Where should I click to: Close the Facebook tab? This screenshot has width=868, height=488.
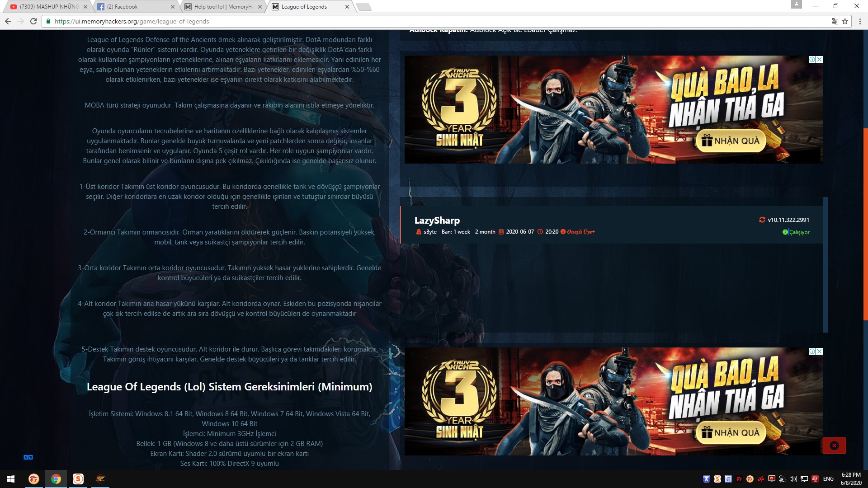point(173,7)
